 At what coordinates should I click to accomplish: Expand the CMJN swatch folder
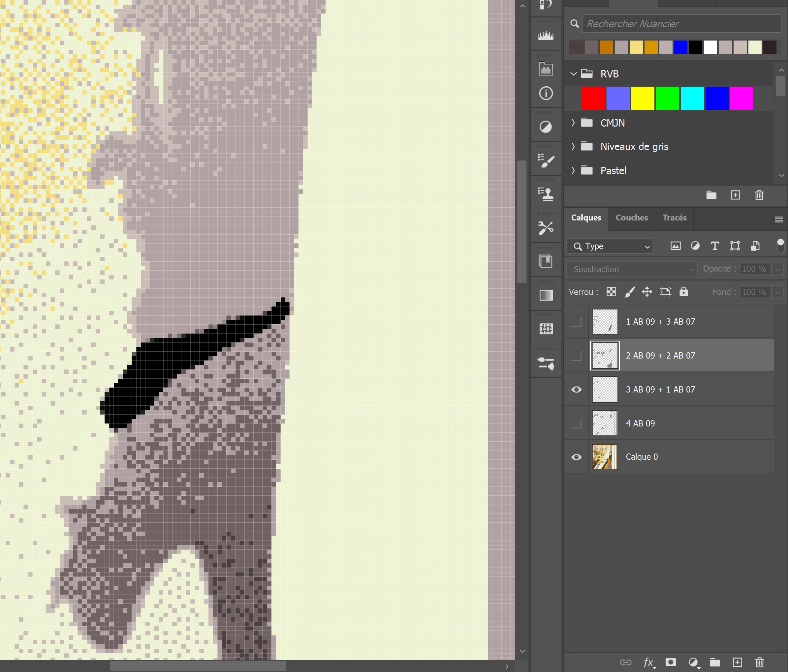pyautogui.click(x=573, y=123)
